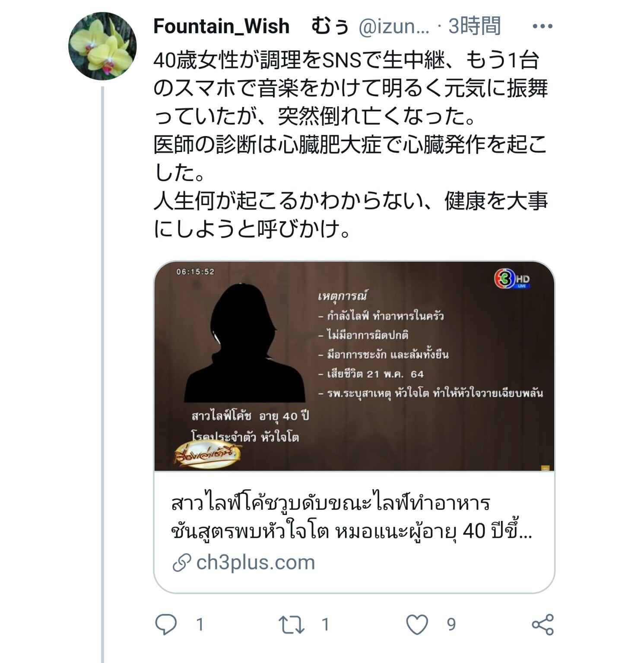Click the Japanese tweet body text
This screenshot has width=644, height=663.
(x=351, y=145)
